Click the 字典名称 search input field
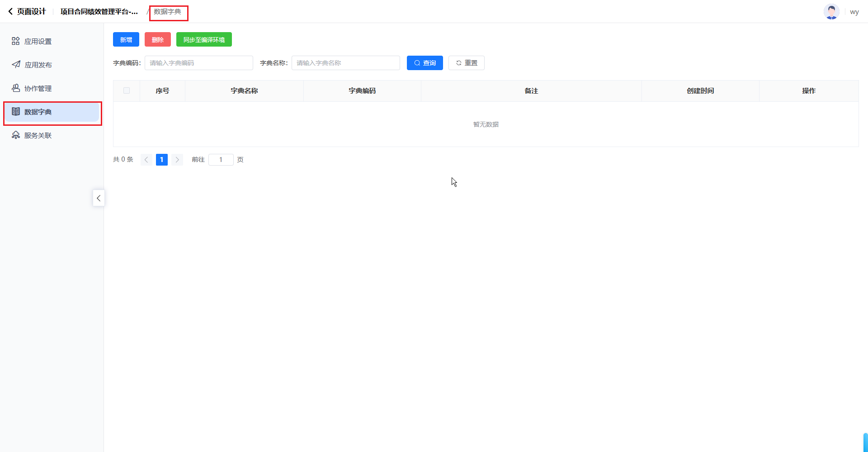Image resolution: width=868 pixels, height=452 pixels. coord(345,63)
